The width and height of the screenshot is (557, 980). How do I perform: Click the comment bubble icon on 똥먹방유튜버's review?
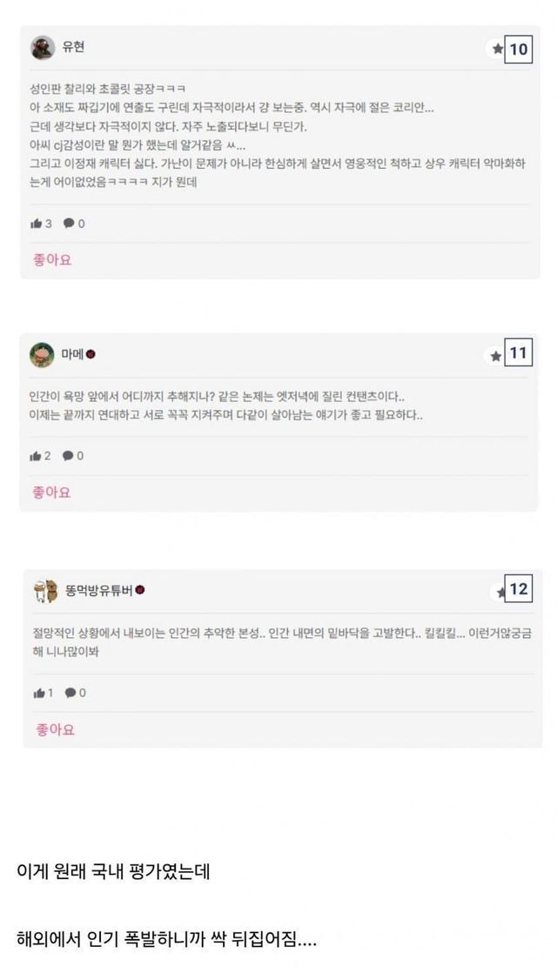(70, 693)
